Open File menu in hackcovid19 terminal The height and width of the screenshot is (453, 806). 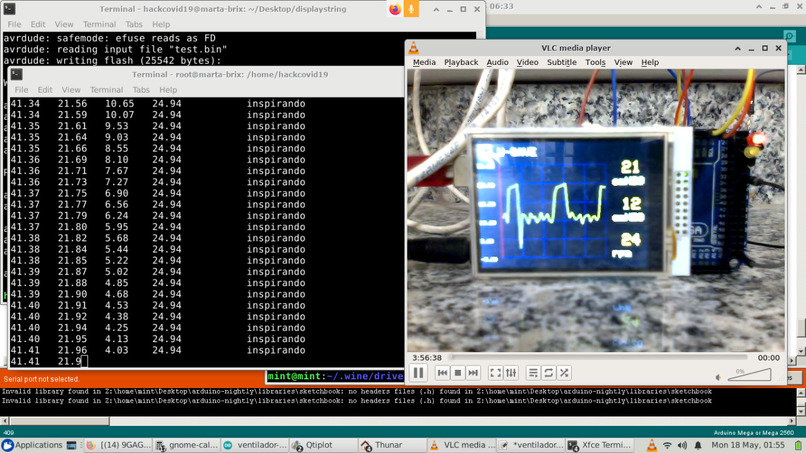click(14, 24)
